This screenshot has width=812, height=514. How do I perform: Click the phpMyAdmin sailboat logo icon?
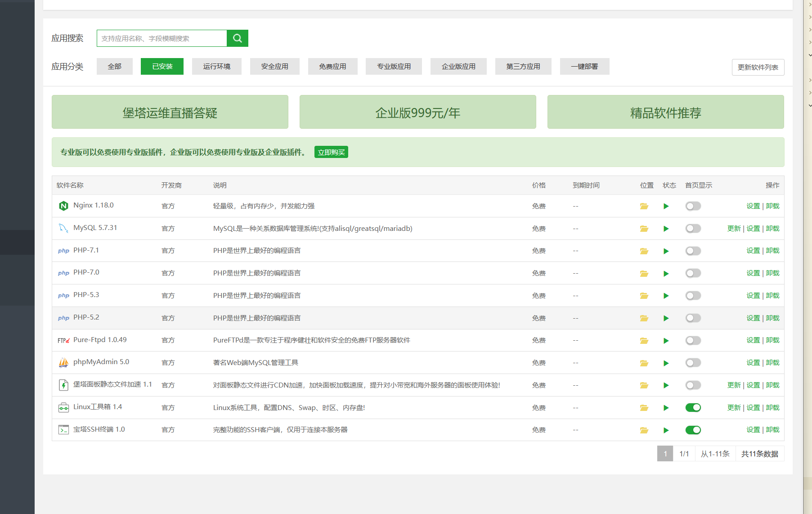63,362
